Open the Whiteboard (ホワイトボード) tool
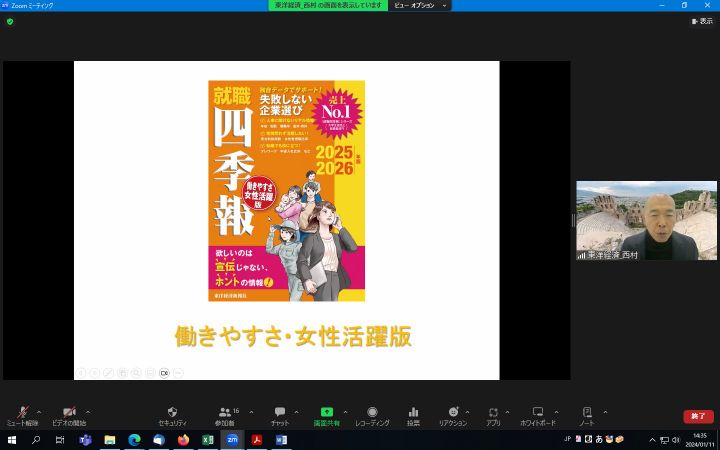The height and width of the screenshot is (450, 720). tap(537, 414)
